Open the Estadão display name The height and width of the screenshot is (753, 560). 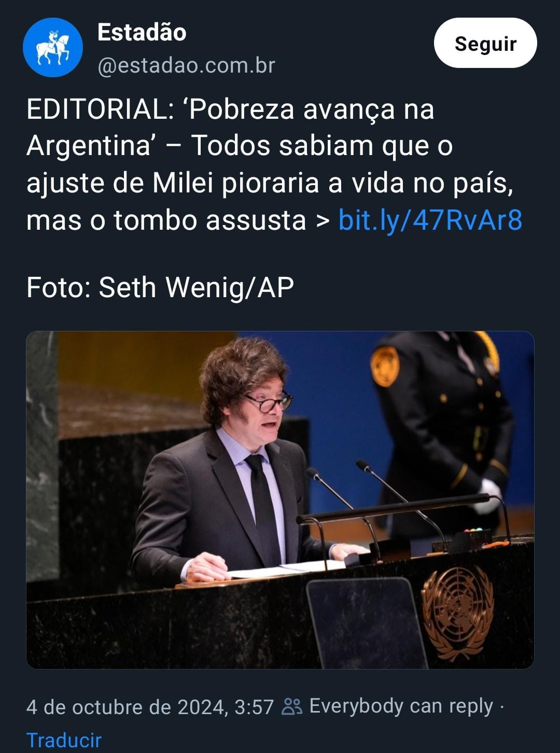point(142,32)
